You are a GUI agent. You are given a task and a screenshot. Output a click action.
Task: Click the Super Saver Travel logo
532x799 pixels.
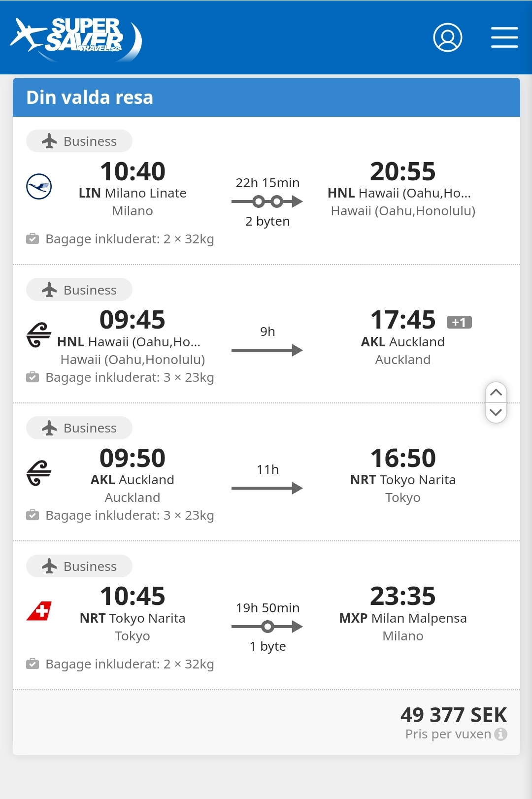pos(76,39)
